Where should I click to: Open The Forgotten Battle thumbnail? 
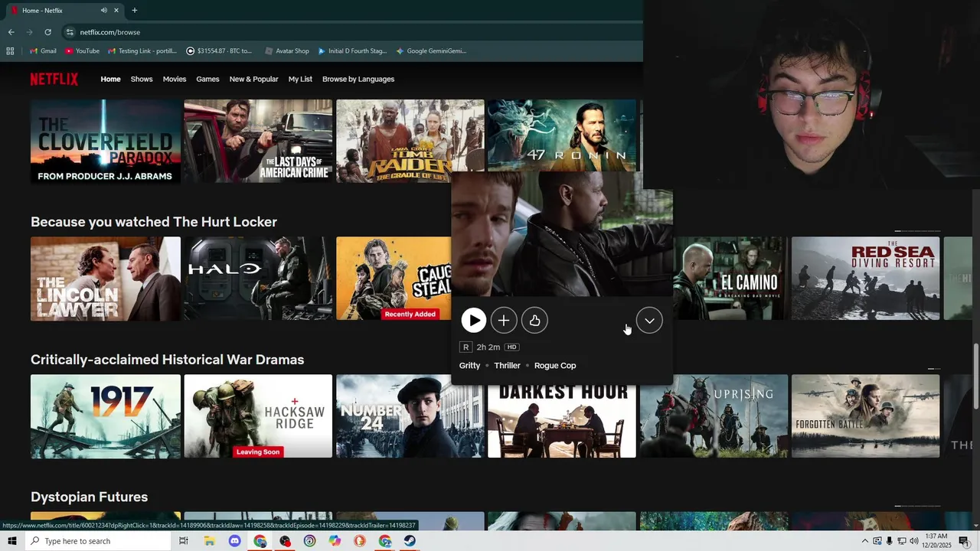[x=865, y=416]
